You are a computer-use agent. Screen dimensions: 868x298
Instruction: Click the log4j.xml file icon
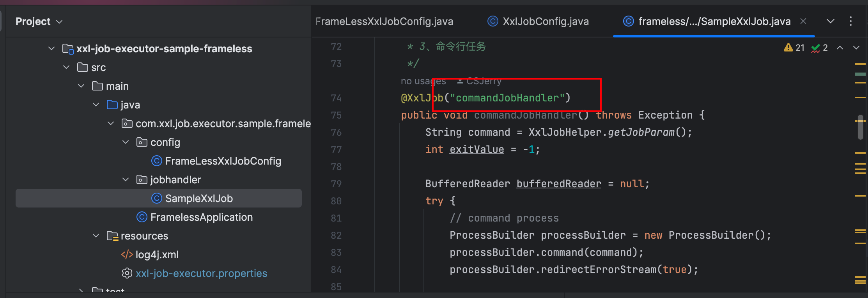click(x=127, y=254)
